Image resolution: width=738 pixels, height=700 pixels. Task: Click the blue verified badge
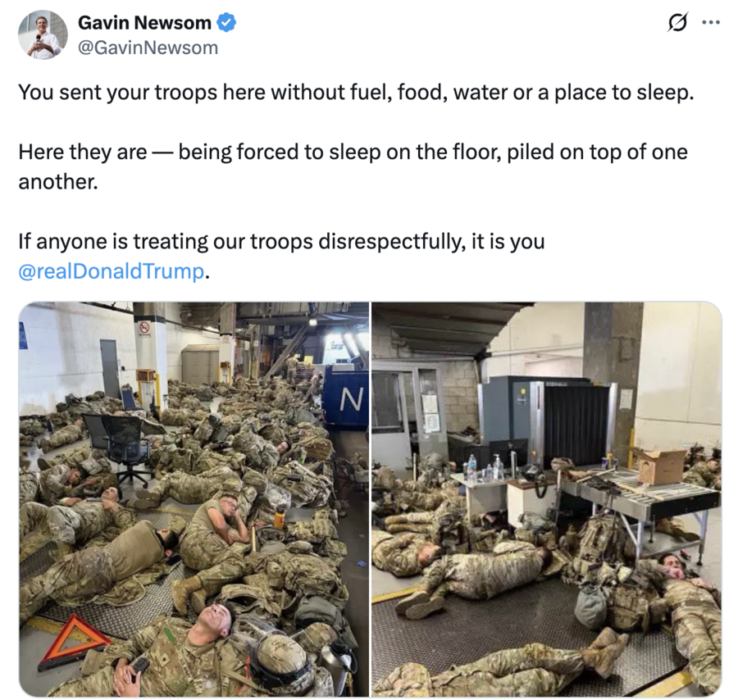pyautogui.click(x=226, y=23)
